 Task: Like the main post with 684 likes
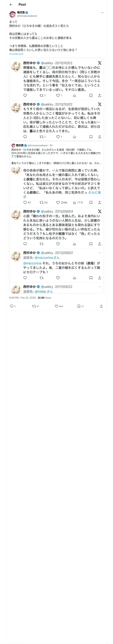point(56,306)
